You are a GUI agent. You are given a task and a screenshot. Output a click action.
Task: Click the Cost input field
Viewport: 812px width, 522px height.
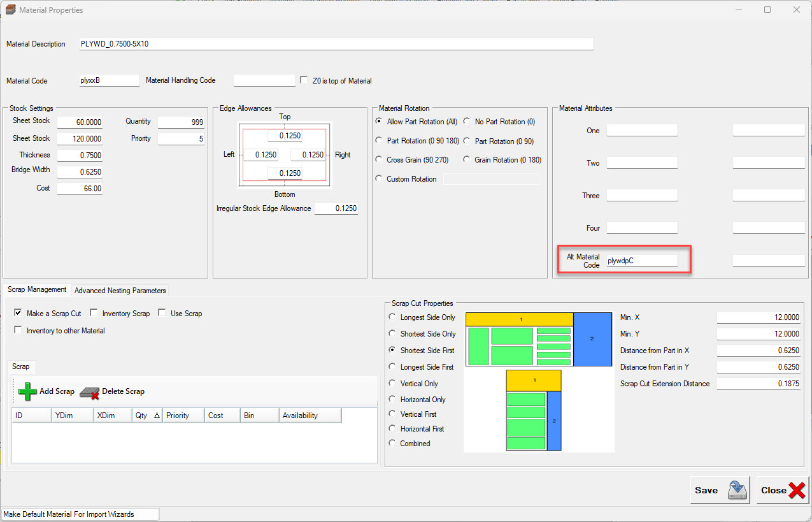pos(80,189)
